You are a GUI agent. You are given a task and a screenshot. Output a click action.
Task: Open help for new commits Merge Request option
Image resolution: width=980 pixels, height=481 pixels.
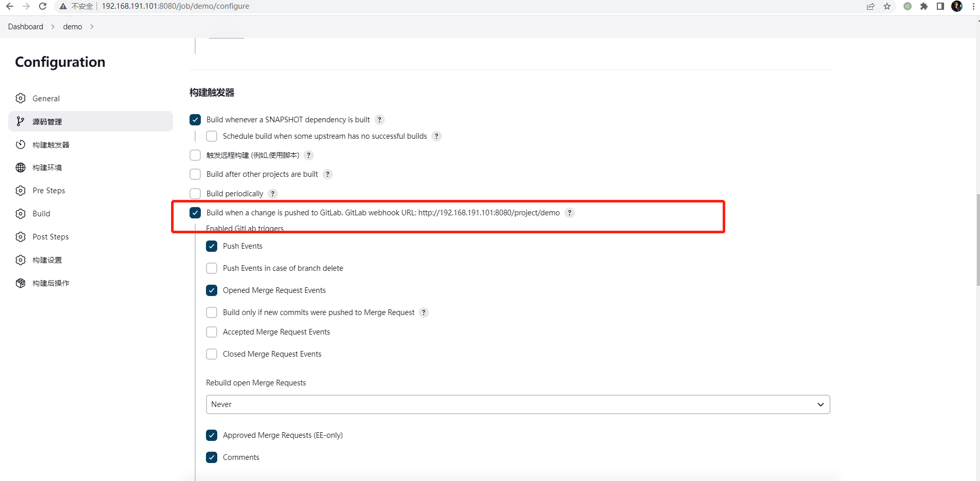424,312
